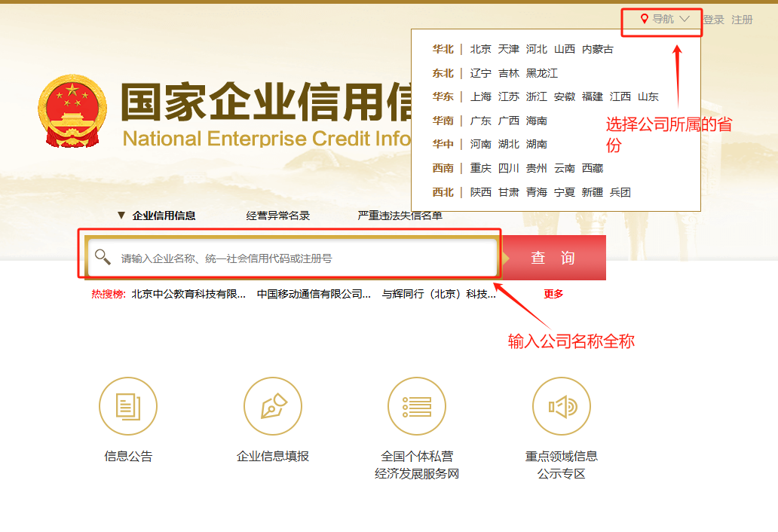Image resolution: width=778 pixels, height=532 pixels.
Task: Choose 内蒙古 in the province list
Action: (x=597, y=49)
